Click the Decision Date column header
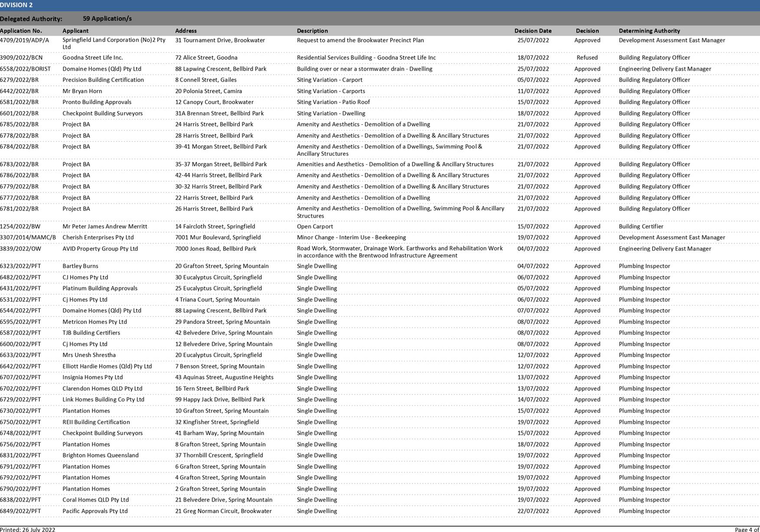This screenshot has width=760, height=532. (x=533, y=31)
